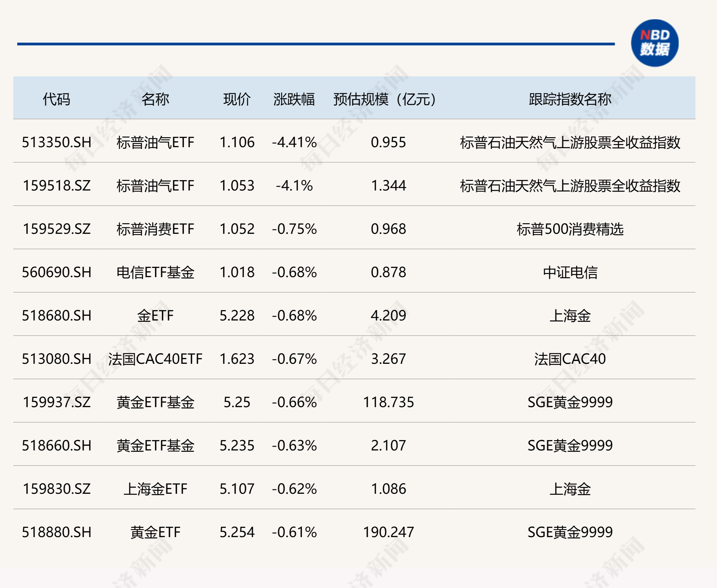Select 黄金ETF基金 name in 518660.SH row

[x=156, y=446]
